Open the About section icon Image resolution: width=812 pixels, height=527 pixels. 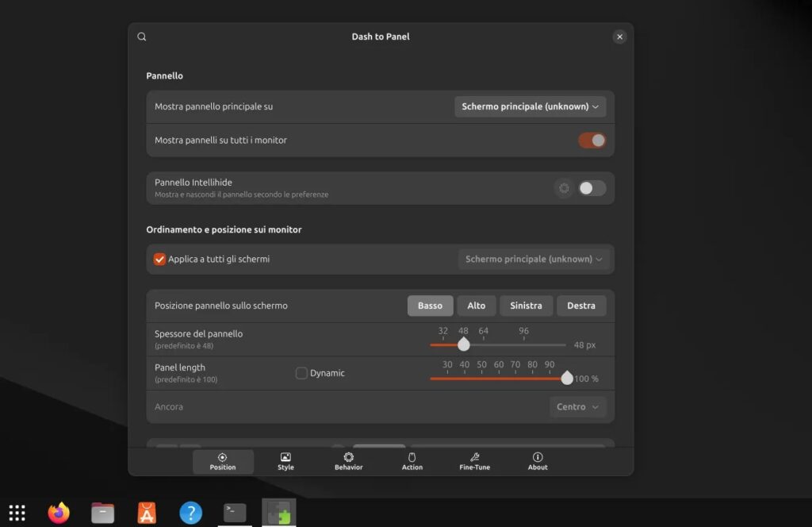click(537, 456)
